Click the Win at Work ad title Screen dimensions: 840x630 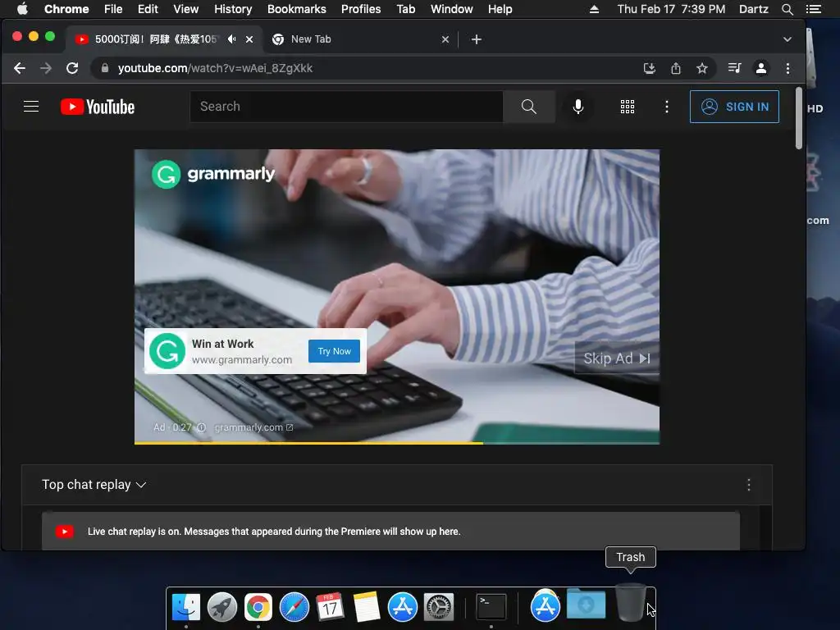223,344
